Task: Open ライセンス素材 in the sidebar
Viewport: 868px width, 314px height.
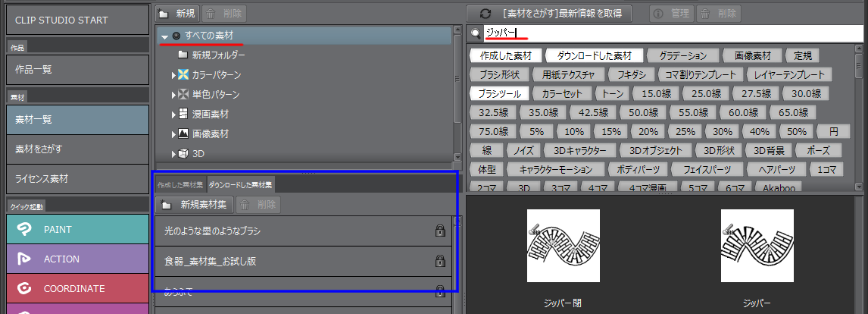Action: pos(77,179)
